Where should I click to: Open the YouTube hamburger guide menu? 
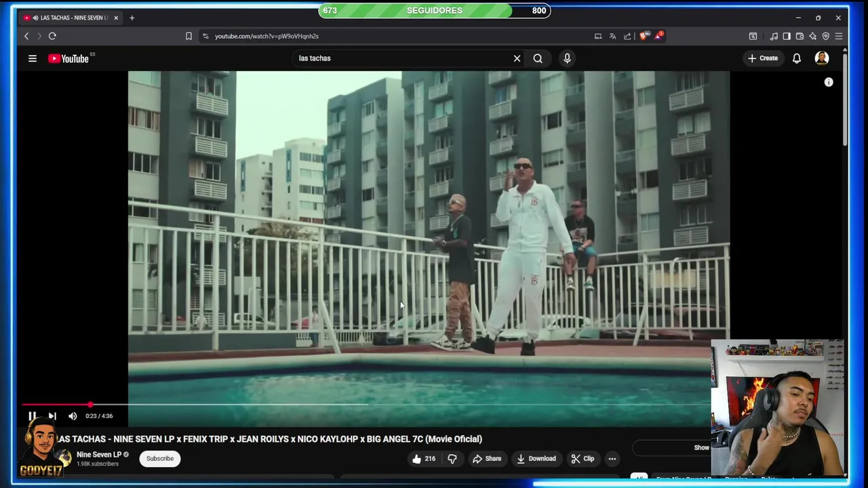pyautogui.click(x=32, y=58)
